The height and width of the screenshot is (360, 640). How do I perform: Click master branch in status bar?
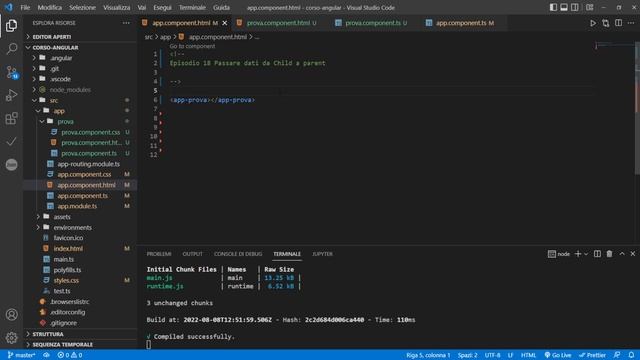click(x=21, y=355)
